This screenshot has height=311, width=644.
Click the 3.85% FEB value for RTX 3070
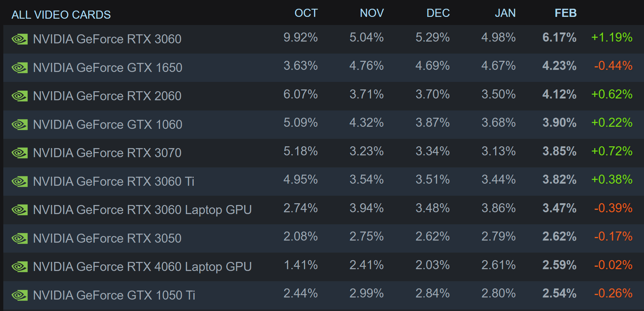(x=559, y=151)
